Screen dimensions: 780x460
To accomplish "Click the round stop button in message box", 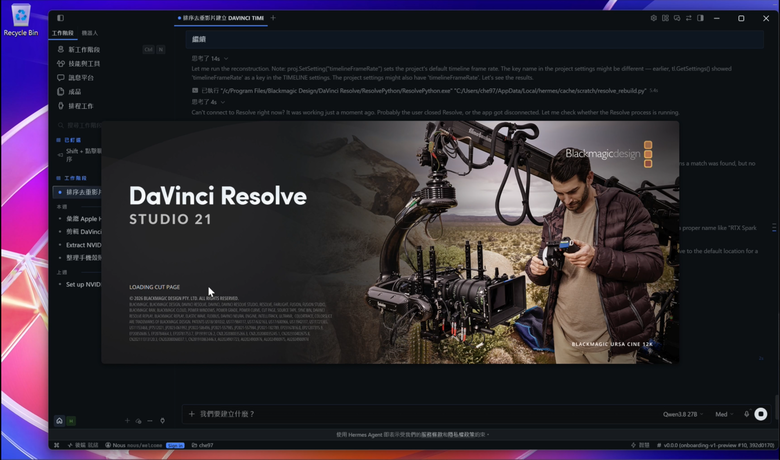I will pyautogui.click(x=761, y=414).
